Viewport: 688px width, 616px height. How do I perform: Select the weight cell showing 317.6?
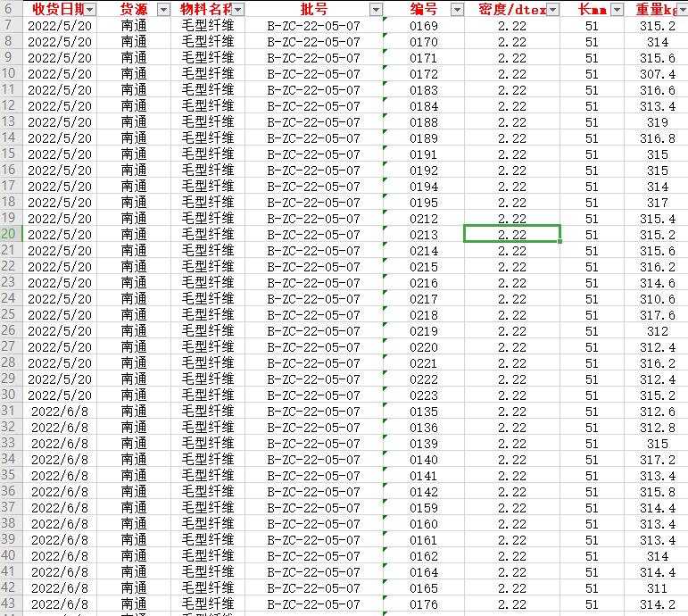tap(657, 315)
